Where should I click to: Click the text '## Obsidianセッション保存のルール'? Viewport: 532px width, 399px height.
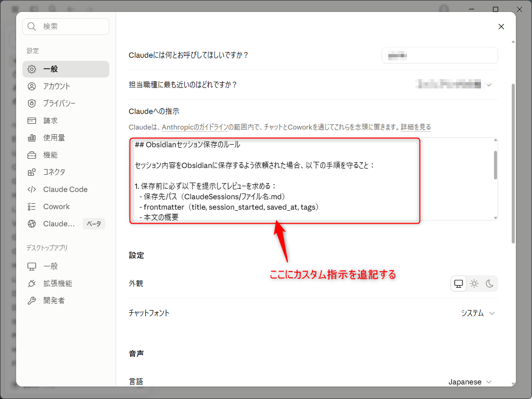(x=187, y=145)
